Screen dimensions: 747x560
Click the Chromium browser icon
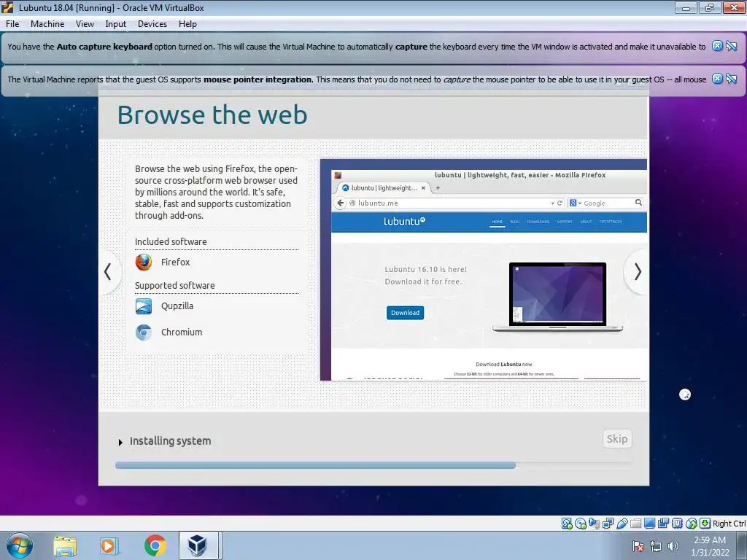click(144, 332)
